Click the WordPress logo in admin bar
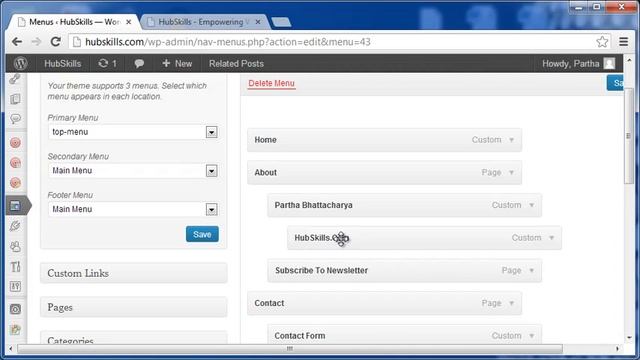 [20, 63]
